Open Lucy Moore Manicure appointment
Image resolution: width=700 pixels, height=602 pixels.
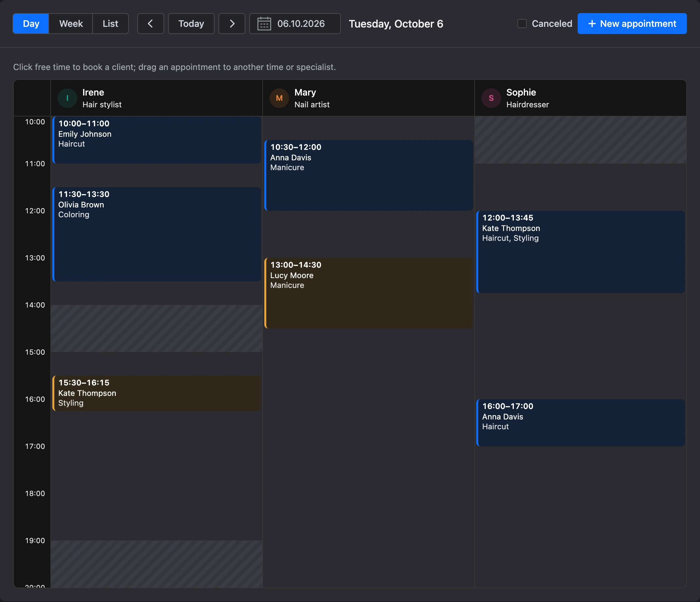pos(369,293)
